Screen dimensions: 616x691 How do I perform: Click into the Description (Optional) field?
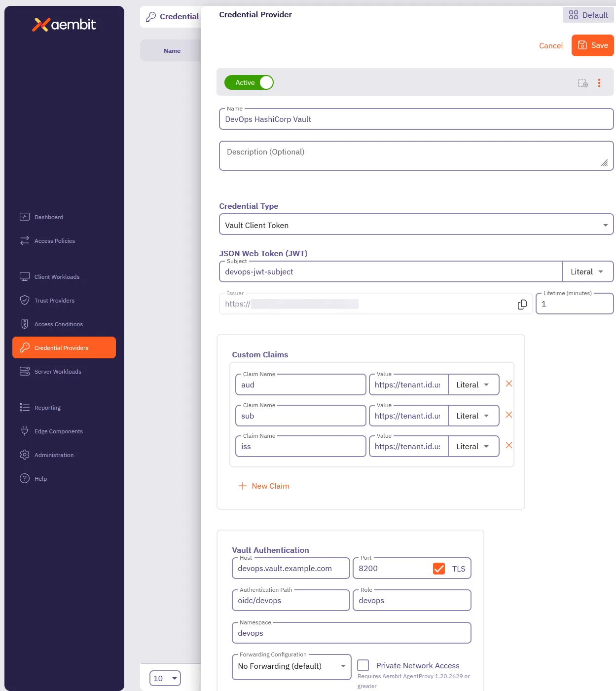[x=416, y=155]
